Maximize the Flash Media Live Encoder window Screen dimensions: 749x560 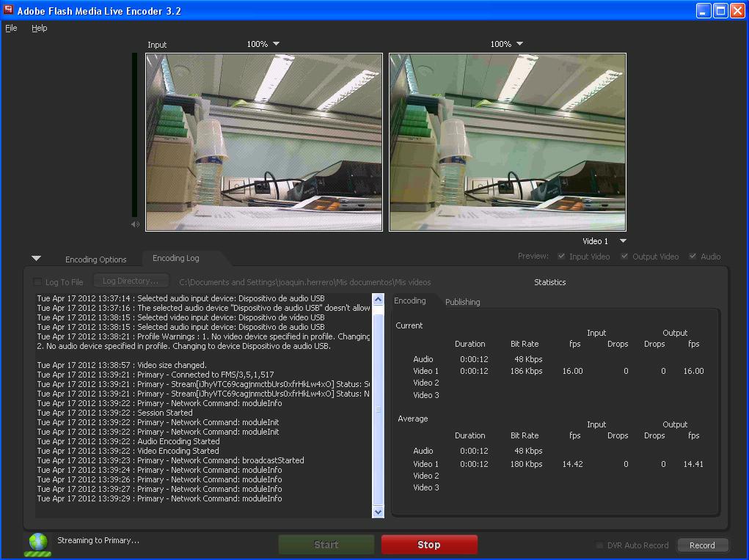point(720,10)
